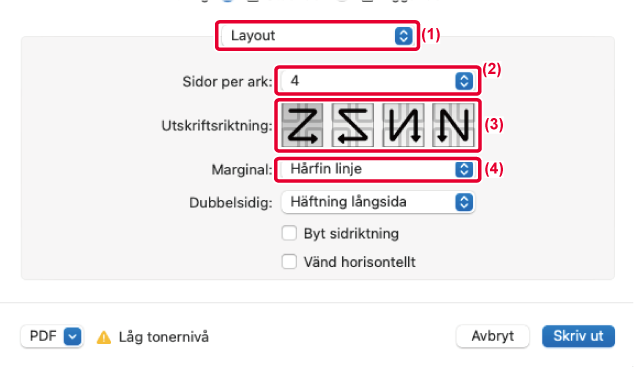This screenshot has width=634, height=367.
Task: Expand the Marginal dropdown with Hårfin linje
Action: tap(378, 169)
